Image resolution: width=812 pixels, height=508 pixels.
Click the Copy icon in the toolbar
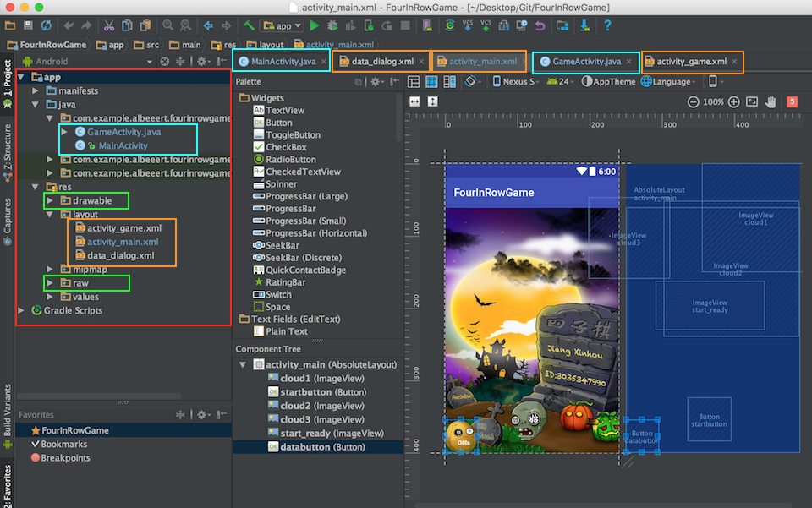point(127,25)
